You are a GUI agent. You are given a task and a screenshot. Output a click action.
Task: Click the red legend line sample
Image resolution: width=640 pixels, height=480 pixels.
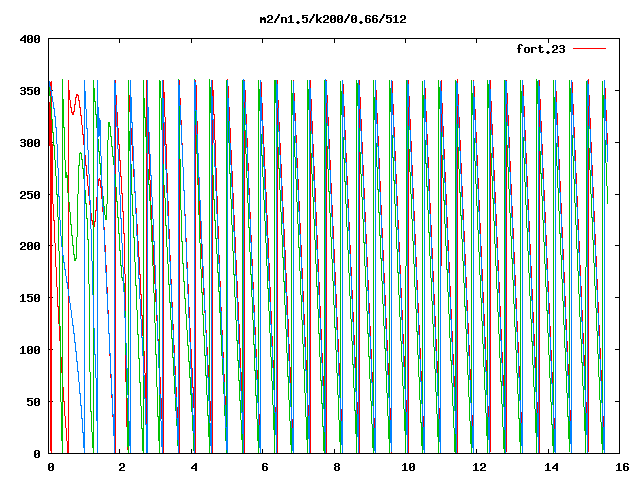[x=589, y=49]
